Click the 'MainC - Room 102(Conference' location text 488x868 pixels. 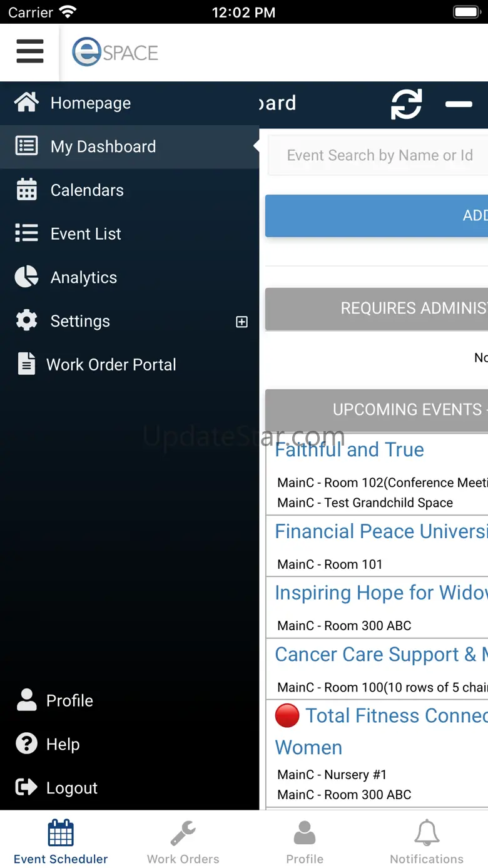(x=382, y=483)
